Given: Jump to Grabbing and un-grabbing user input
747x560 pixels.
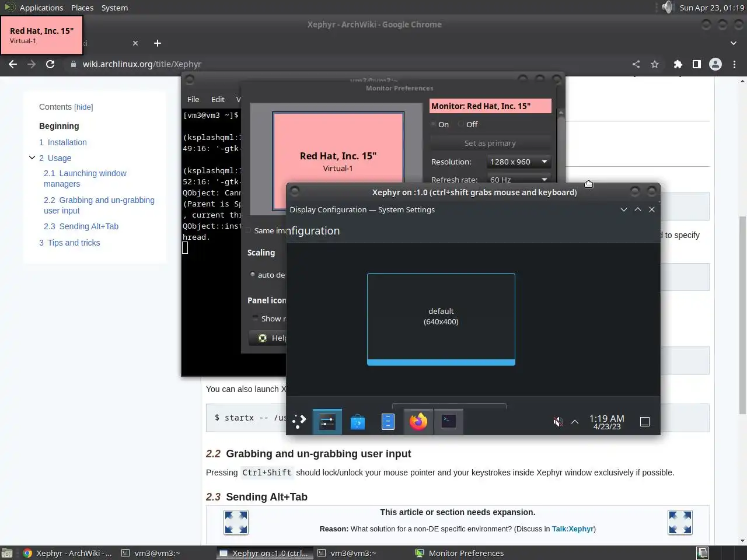Looking at the screenshot, I should (x=99, y=205).
